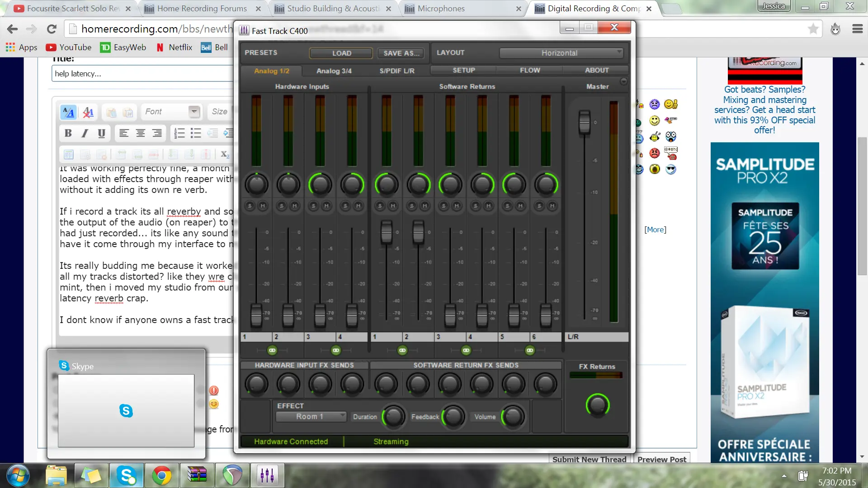Open the ABOUT page in Fast Track
Image resolution: width=868 pixels, height=488 pixels.
(596, 70)
